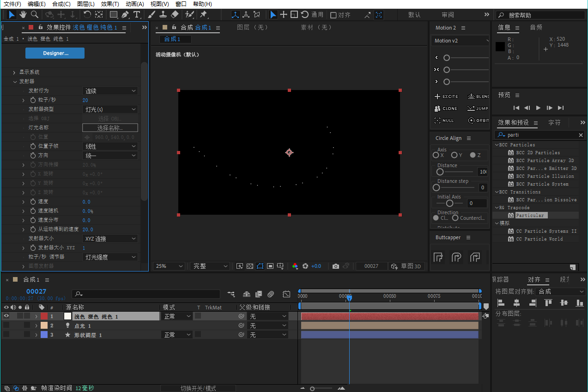The image size is (588, 392).
Task: Click Motion 2 CLONE button
Action: coord(446,109)
